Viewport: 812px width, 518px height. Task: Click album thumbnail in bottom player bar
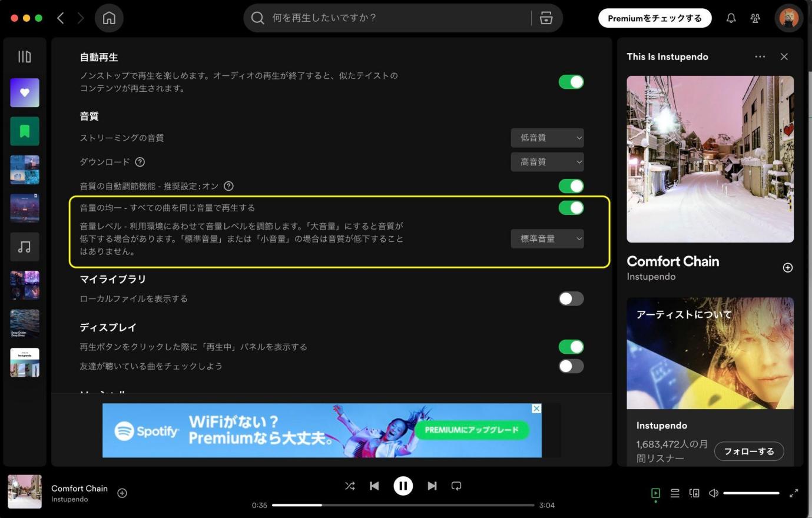25,492
